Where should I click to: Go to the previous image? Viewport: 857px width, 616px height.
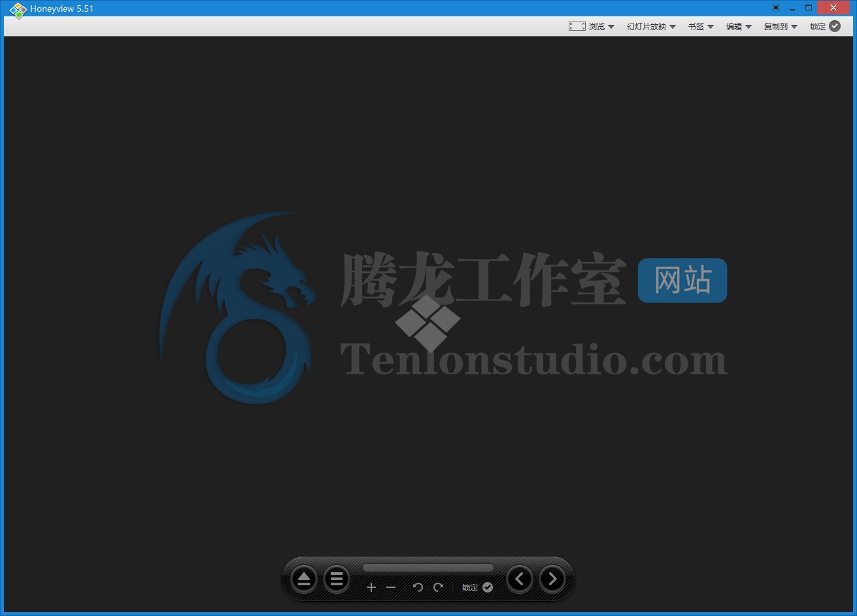(x=520, y=579)
